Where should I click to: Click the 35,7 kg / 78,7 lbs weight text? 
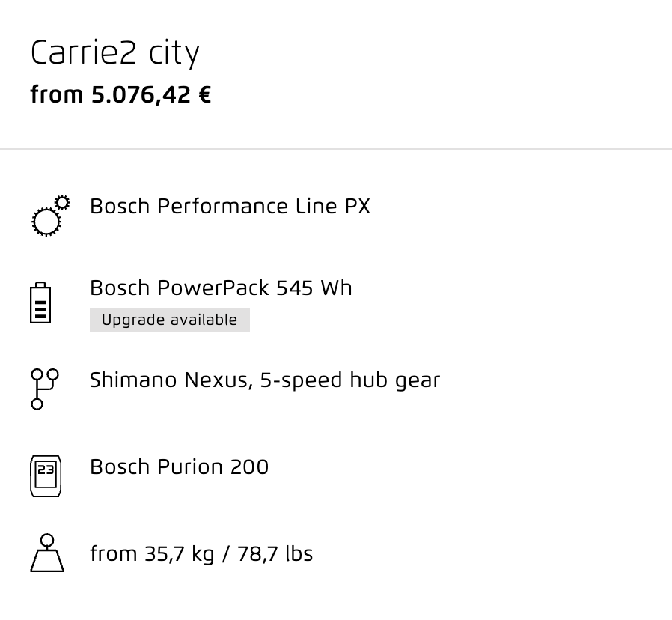click(229, 554)
